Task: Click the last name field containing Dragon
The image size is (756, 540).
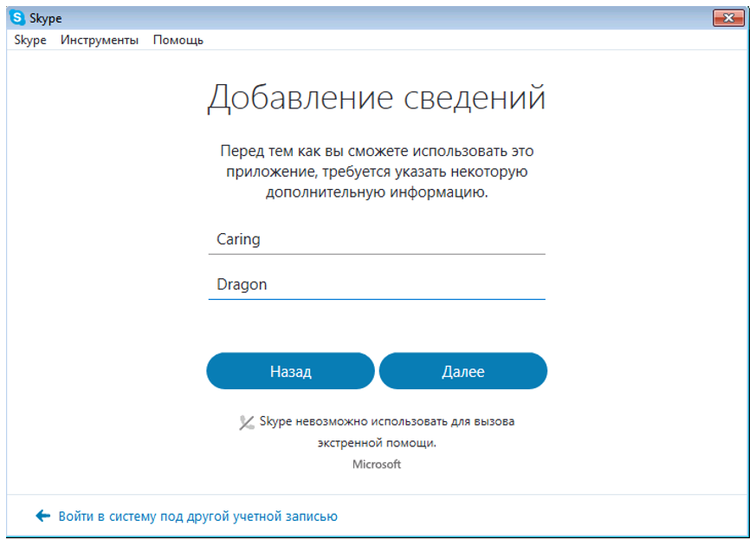Action: tap(377, 284)
